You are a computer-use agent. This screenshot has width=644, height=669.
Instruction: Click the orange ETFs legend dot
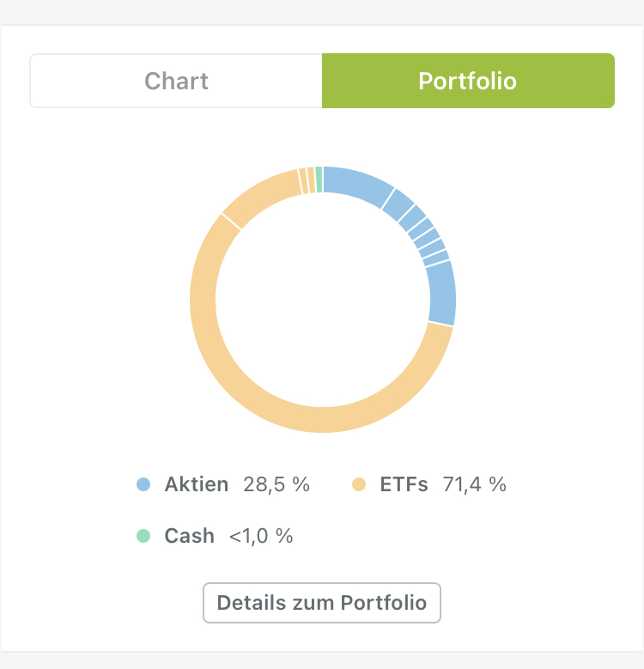(360, 485)
